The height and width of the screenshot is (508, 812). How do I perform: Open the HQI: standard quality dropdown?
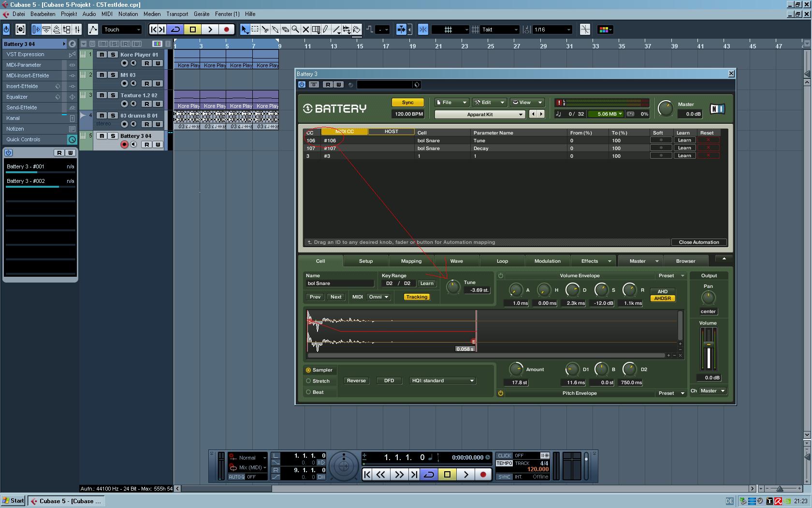point(443,381)
